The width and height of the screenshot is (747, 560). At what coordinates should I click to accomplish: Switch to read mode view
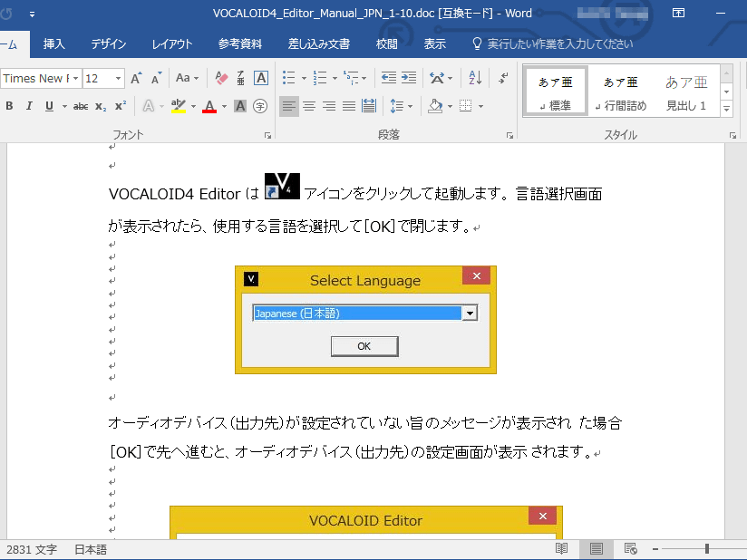pos(562,549)
